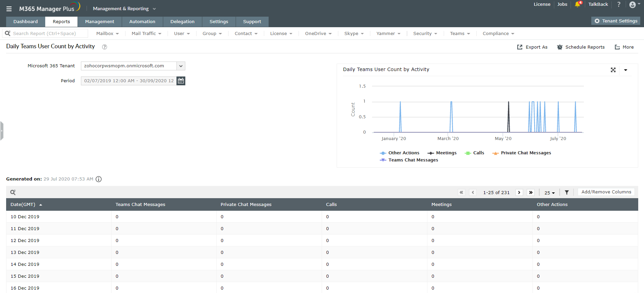The width and height of the screenshot is (644, 293).
Task: Open the table filter funnel icon
Action: tap(567, 192)
